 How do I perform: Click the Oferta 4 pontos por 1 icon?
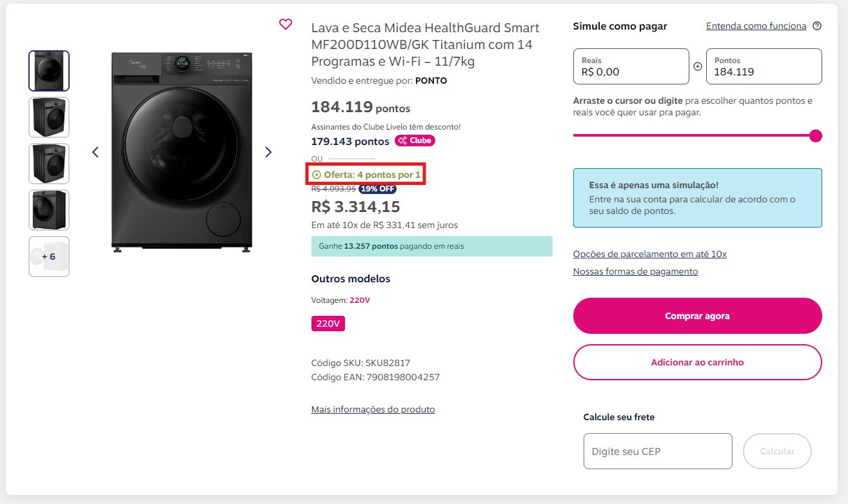316,175
